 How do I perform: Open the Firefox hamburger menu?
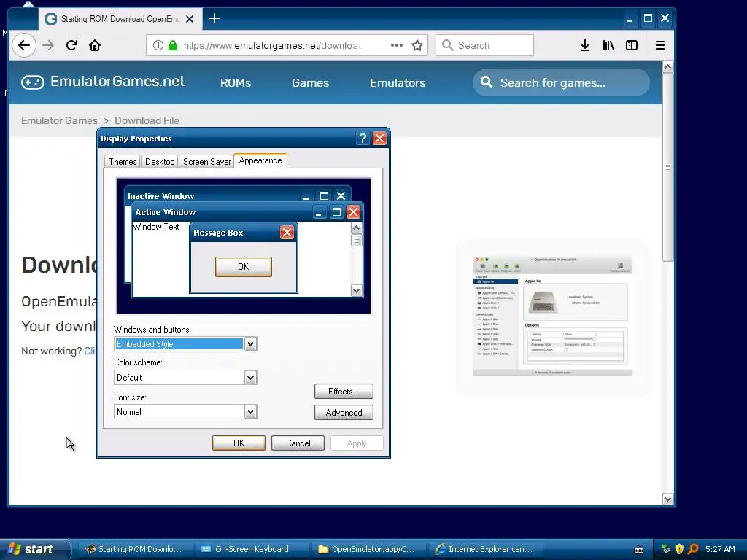(659, 45)
